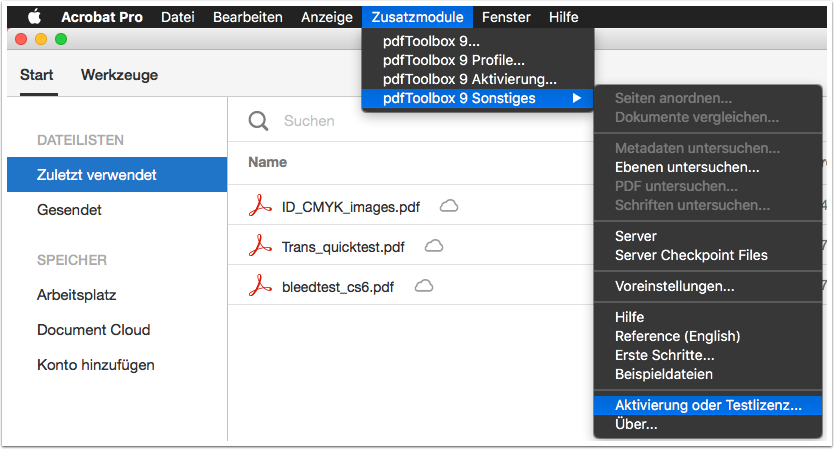This screenshot has height=449, width=834.
Task: Click the PDF icon beside bleedtest_cs6.pdf
Action: pyautogui.click(x=260, y=286)
